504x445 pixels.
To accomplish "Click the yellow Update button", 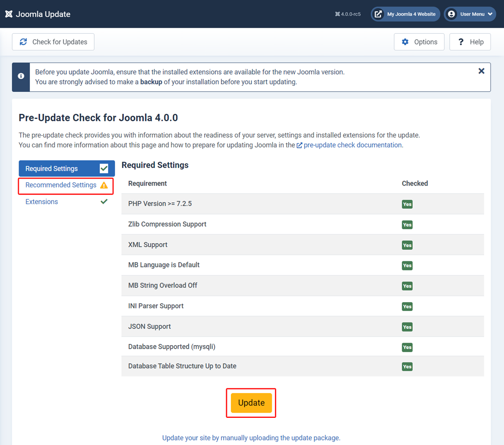I will click(x=251, y=403).
